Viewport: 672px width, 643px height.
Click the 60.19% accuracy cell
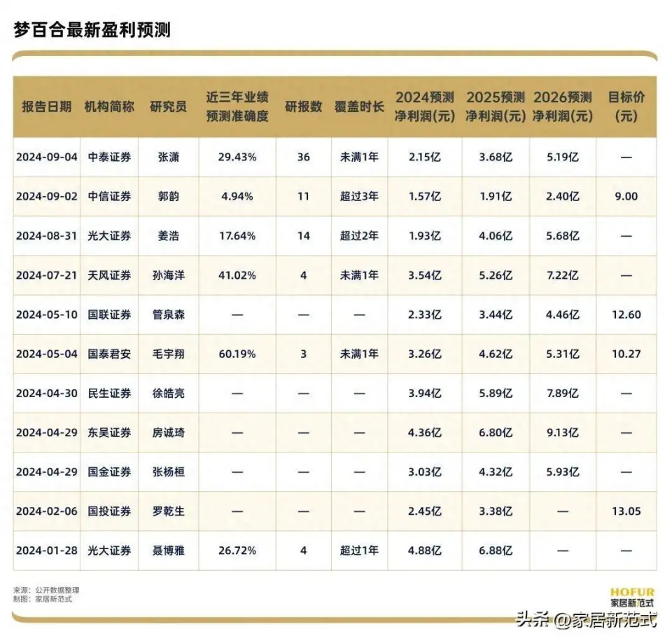(x=237, y=354)
